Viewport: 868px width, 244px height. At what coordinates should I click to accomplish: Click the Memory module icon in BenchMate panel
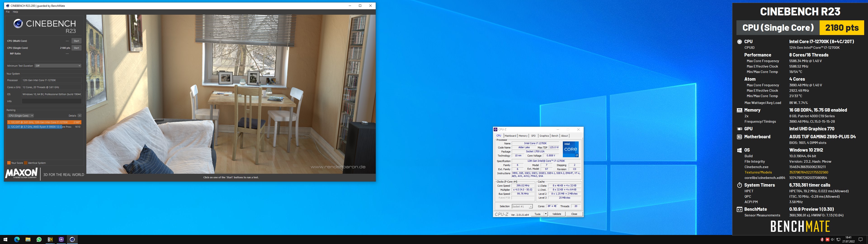click(739, 110)
